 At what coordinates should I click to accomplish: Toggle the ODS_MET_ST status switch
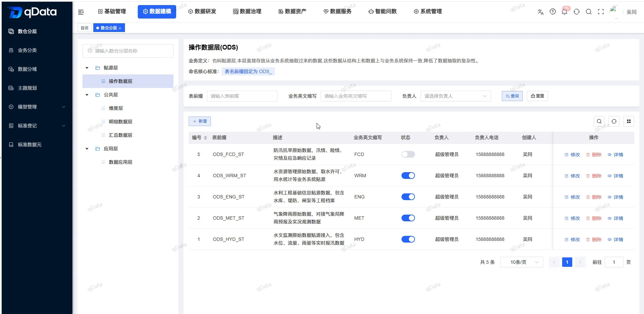[408, 218]
